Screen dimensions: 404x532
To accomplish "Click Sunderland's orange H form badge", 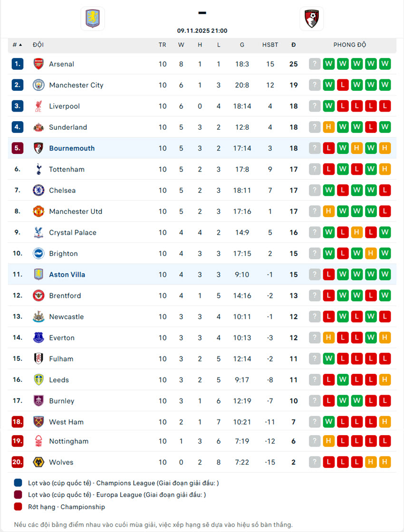I will click(x=328, y=127).
